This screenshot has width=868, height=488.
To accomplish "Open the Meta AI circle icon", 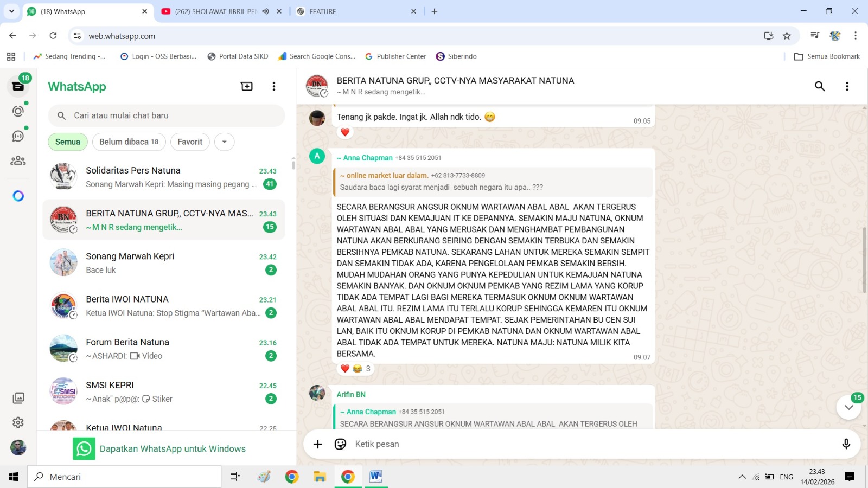I will click(x=18, y=196).
